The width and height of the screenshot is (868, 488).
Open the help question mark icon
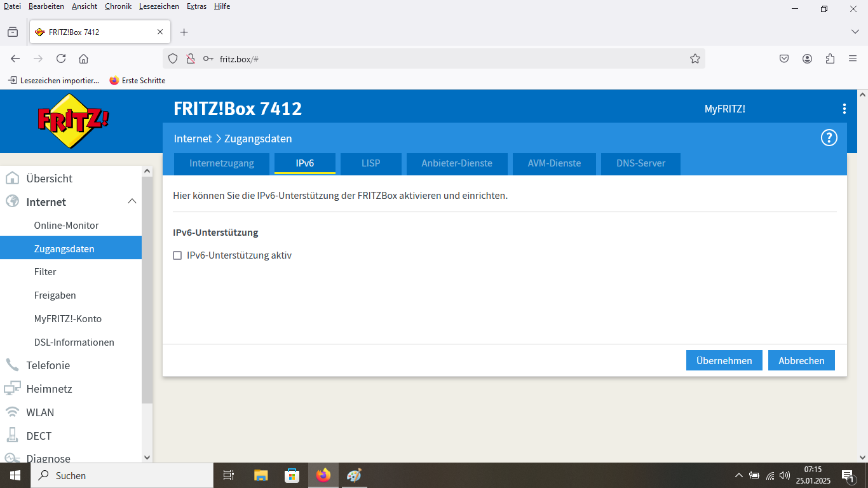(829, 138)
